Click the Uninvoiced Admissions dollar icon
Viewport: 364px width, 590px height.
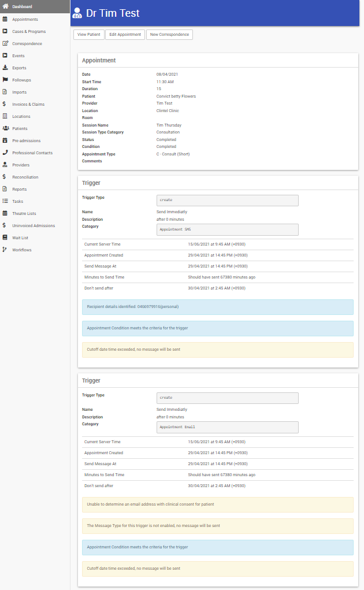point(4,225)
